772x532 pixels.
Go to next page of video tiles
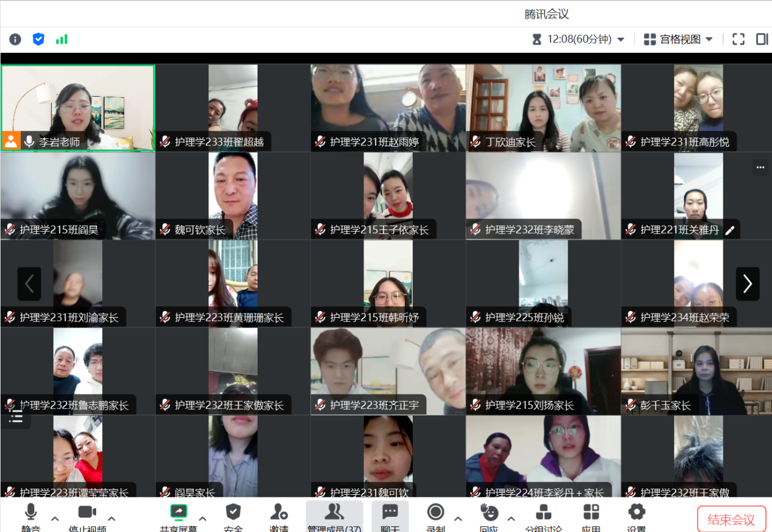[x=748, y=284]
